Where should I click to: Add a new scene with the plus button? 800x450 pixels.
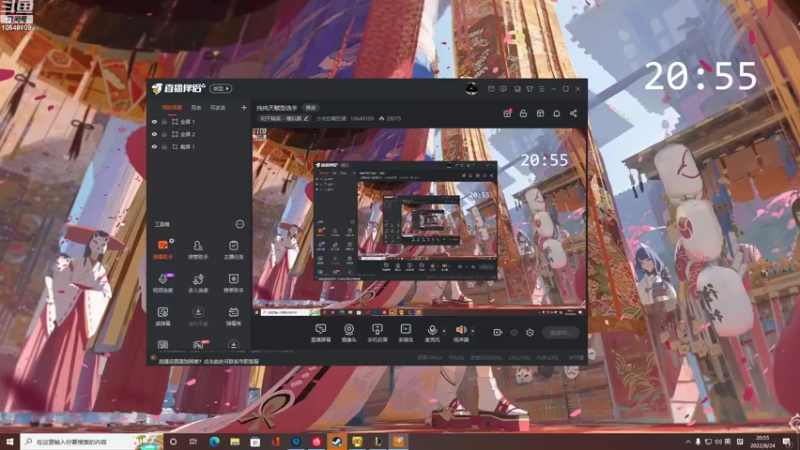click(x=243, y=108)
